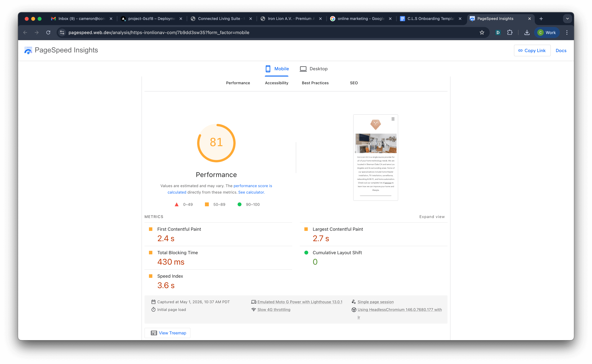The width and height of the screenshot is (592, 364).
Task: Open the 'performance score is calculated' link
Action: pyautogui.click(x=253, y=186)
